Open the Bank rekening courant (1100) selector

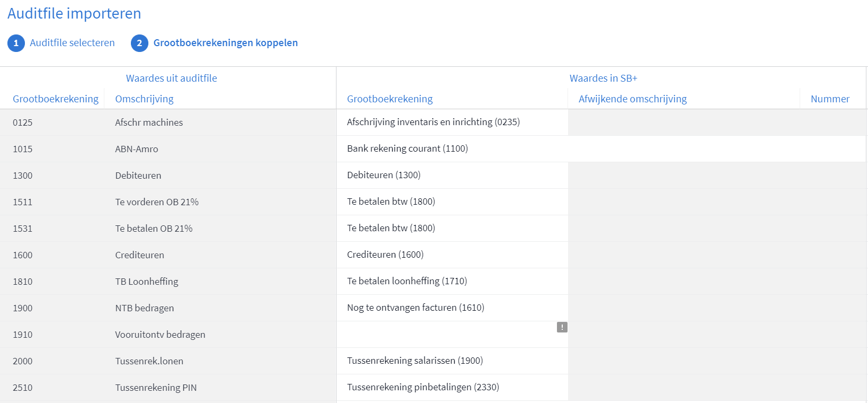[452, 148]
